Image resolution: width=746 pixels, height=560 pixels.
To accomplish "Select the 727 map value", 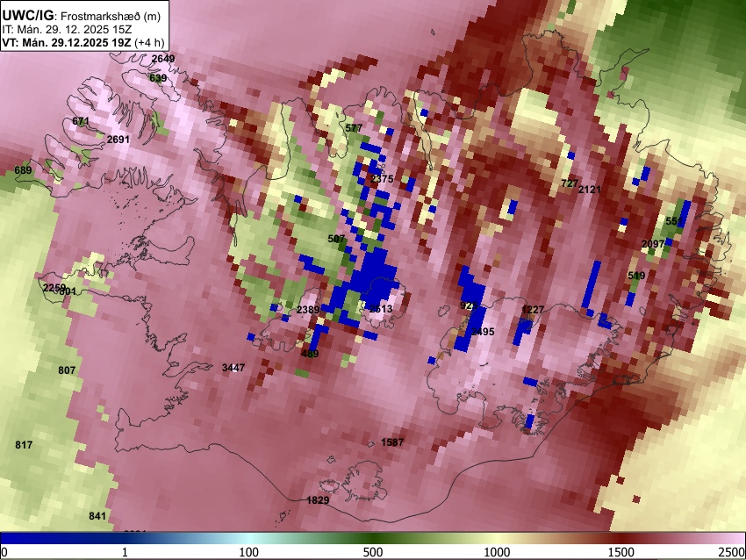I will 570,183.
